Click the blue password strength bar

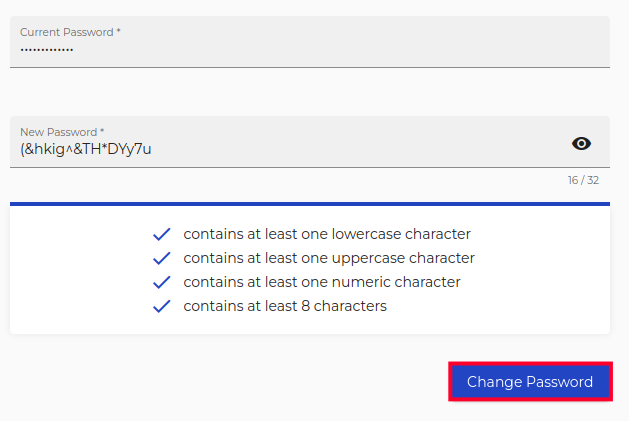click(310, 204)
